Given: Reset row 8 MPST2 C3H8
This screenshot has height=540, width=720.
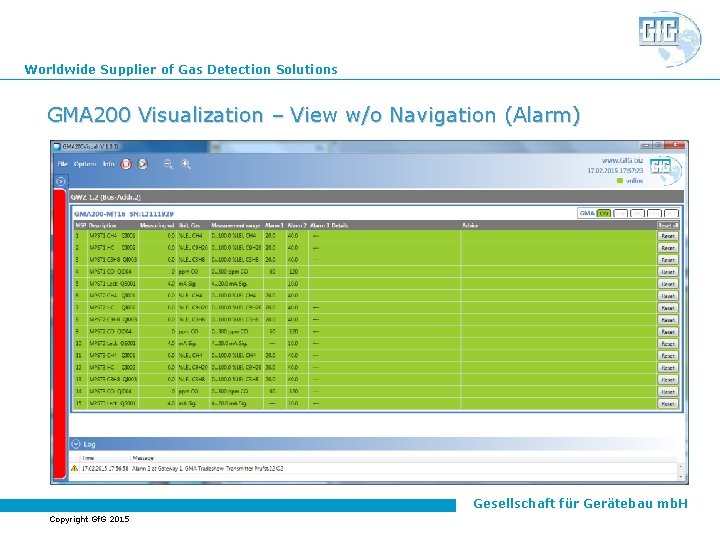Looking at the screenshot, I should point(668,320).
